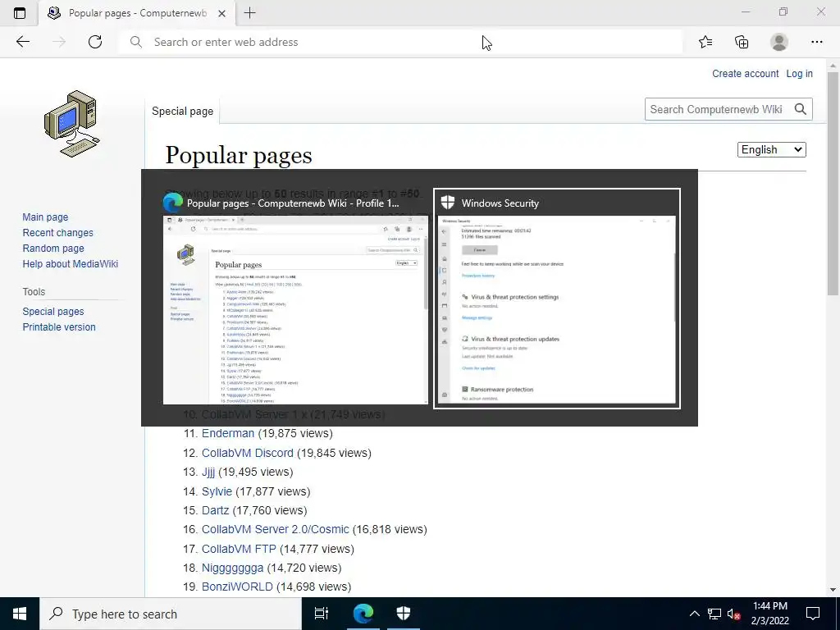The height and width of the screenshot is (630, 840).
Task: Click the '(19,875 views)' text
Action: pyautogui.click(x=295, y=433)
